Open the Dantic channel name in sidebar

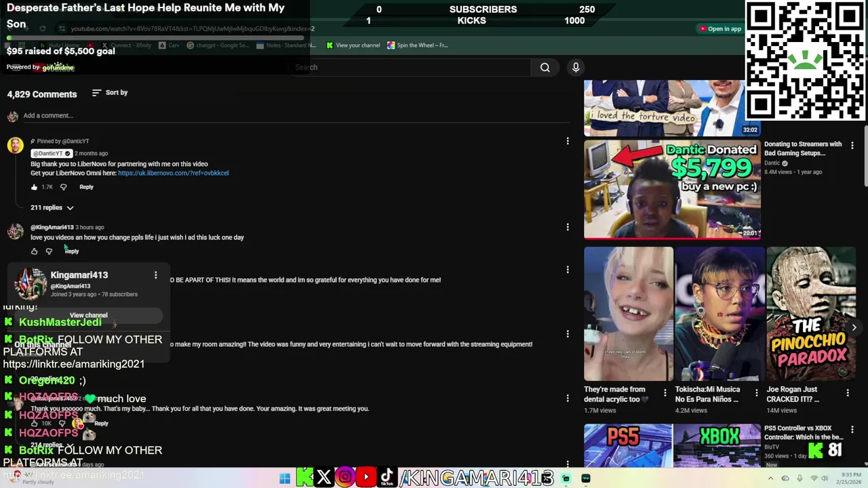click(772, 163)
